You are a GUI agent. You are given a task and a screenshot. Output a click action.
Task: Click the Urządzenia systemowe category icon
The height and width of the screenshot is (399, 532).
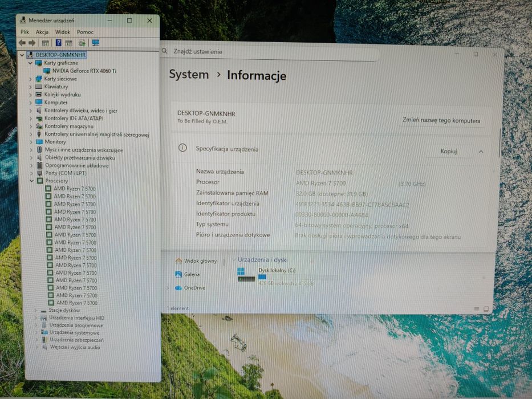pyautogui.click(x=44, y=332)
